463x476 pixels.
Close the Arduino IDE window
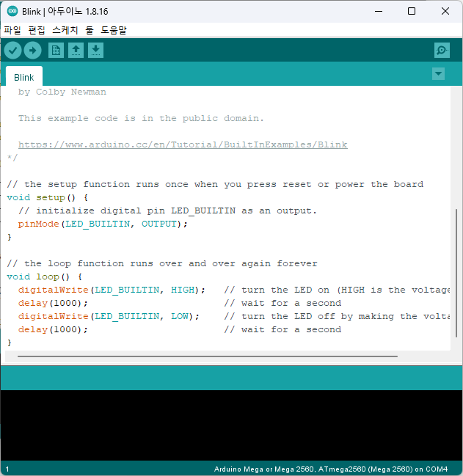[x=445, y=11]
